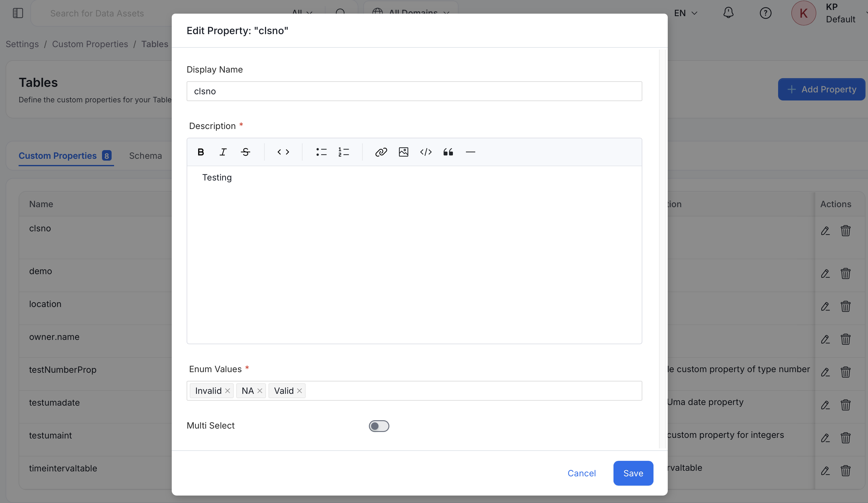Insert a block quote
This screenshot has height=503, width=868.
[448, 152]
